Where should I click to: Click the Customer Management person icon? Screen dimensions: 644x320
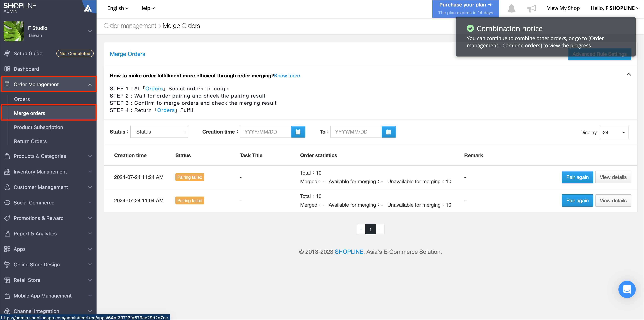(7, 187)
